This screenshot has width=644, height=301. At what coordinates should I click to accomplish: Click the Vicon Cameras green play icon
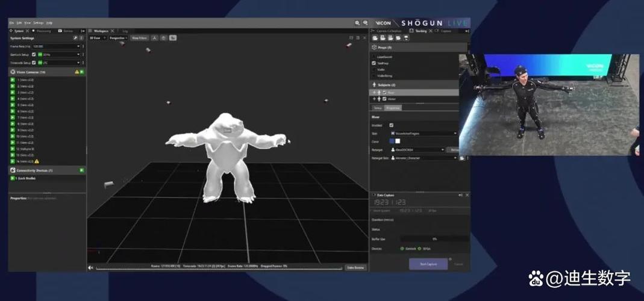click(82, 72)
